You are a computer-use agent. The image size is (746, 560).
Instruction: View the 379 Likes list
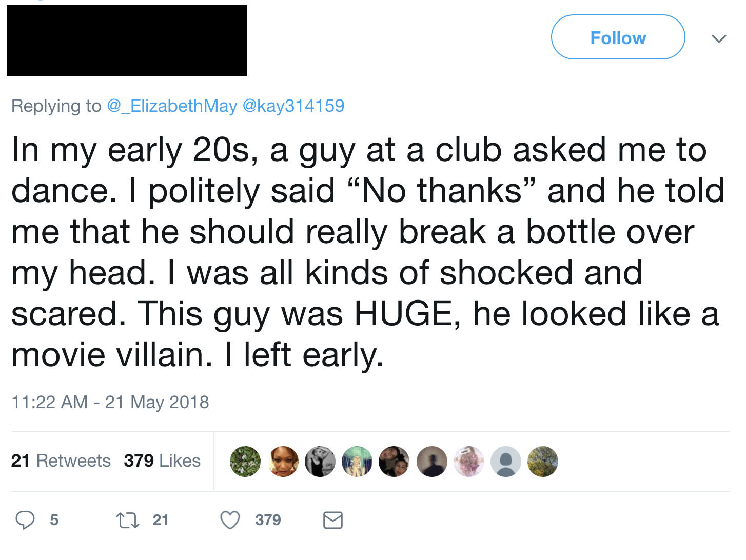(x=162, y=461)
